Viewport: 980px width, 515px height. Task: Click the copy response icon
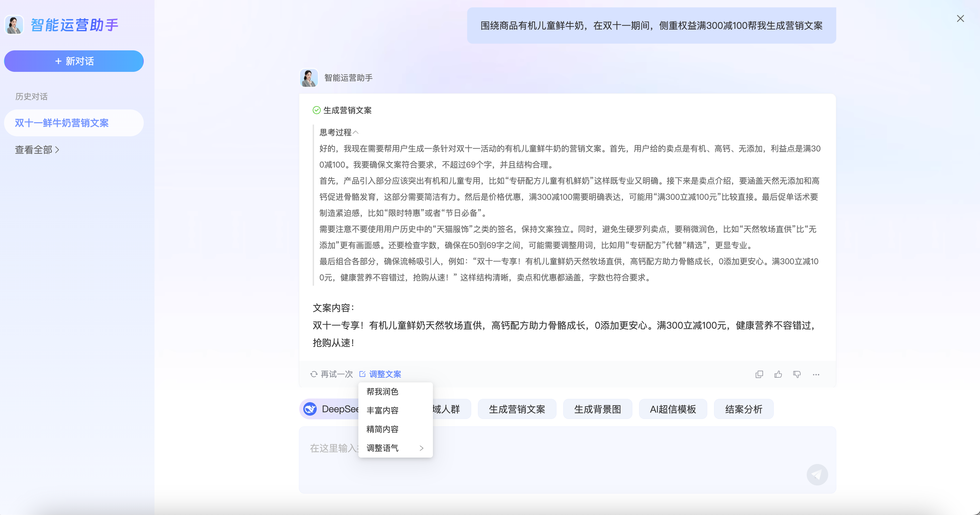point(759,374)
